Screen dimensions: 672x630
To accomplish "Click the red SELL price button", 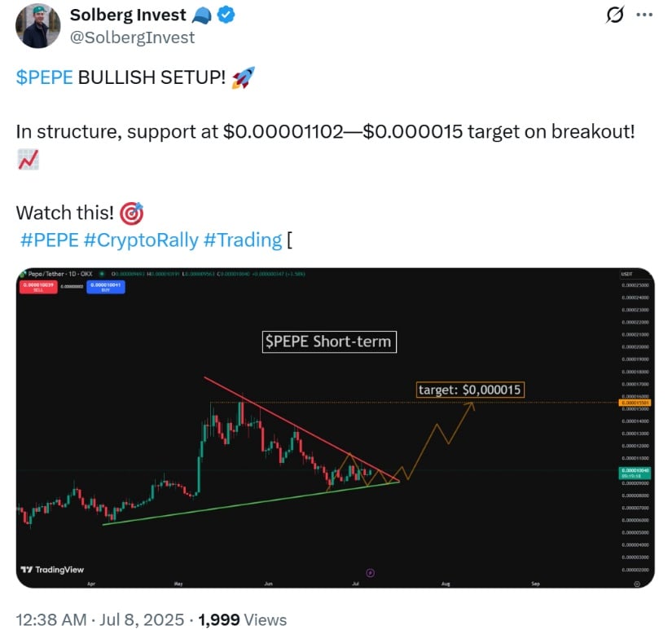I will click(x=38, y=287).
